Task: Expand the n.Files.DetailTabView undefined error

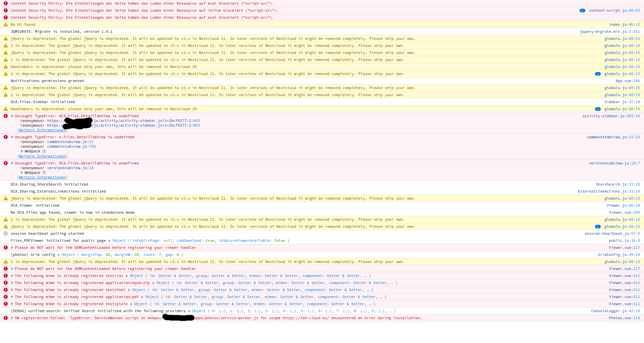Action: (12, 137)
